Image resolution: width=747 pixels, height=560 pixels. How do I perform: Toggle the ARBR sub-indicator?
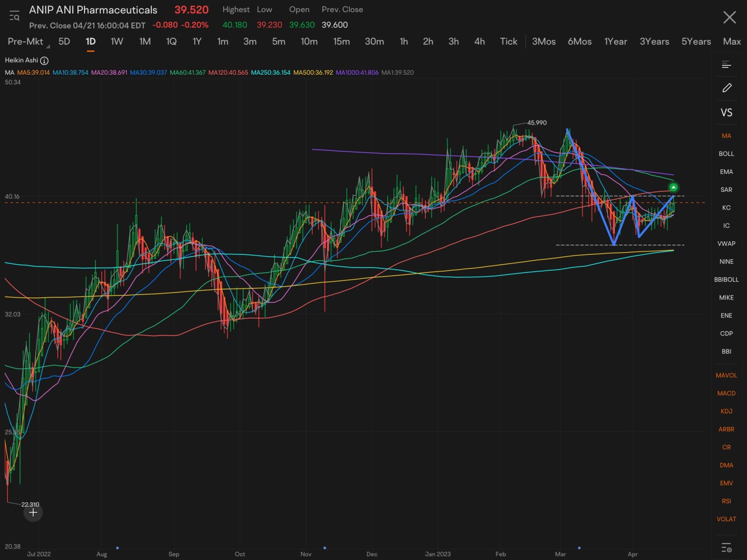click(726, 429)
